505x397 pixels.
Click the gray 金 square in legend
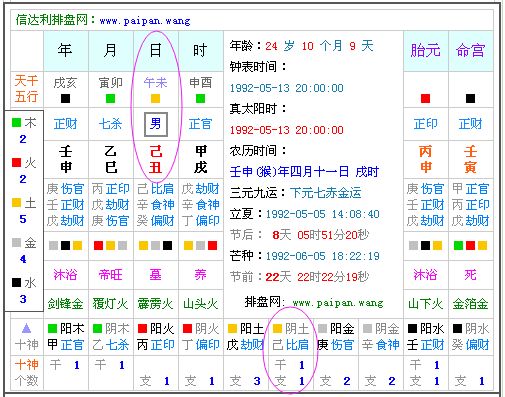click(x=16, y=242)
